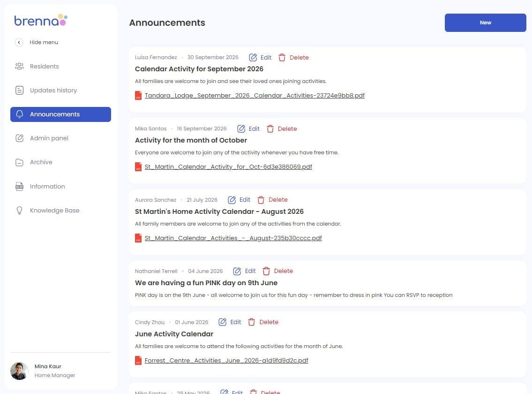Open the Knowledge Base
Image resolution: width=532 pixels, height=394 pixels.
pyautogui.click(x=60, y=211)
